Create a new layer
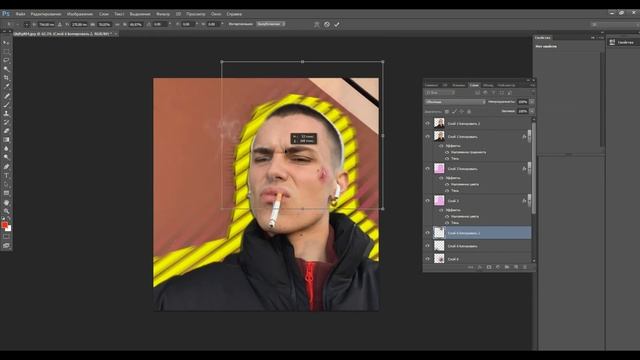The width and height of the screenshot is (640, 360). coord(516,267)
